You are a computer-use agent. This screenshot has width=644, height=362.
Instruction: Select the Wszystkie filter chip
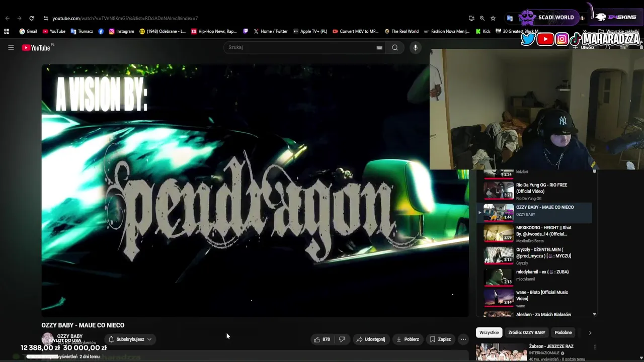tap(489, 332)
